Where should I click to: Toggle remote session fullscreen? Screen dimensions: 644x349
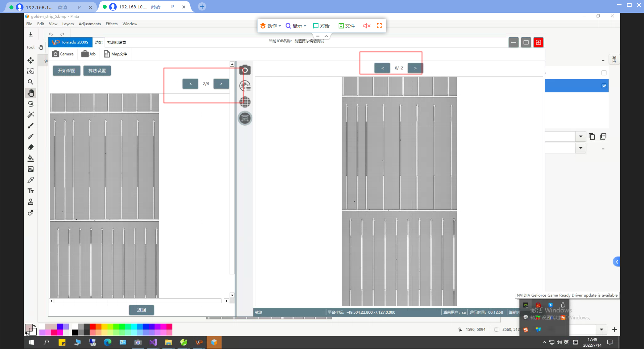(379, 26)
